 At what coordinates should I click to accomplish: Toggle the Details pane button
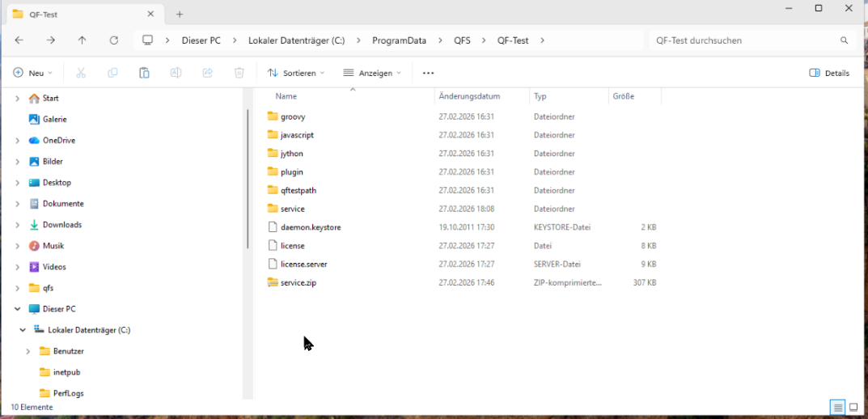pyautogui.click(x=828, y=73)
